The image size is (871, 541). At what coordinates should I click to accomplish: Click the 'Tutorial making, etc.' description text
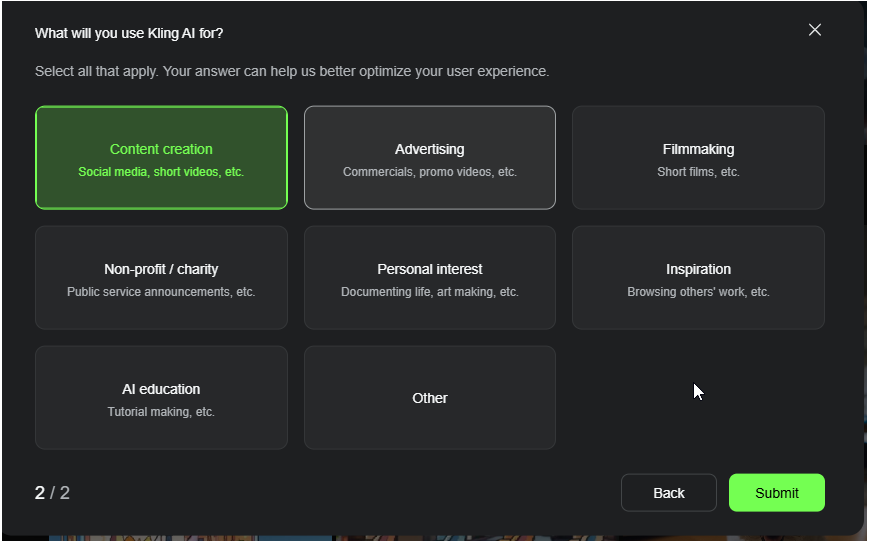pos(161,412)
